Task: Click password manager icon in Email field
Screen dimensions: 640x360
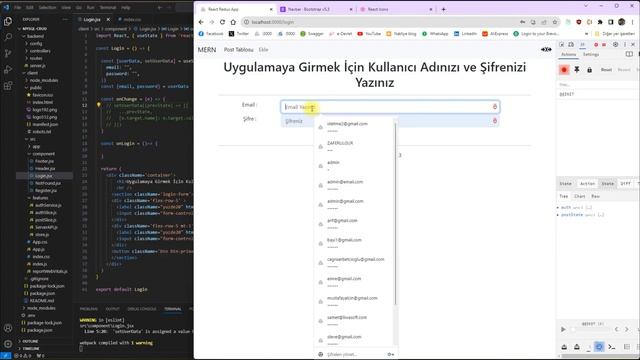Action: 495,107
